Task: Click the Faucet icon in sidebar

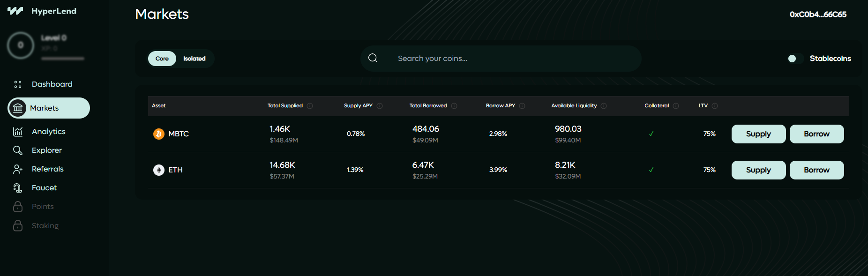Action: [18, 188]
